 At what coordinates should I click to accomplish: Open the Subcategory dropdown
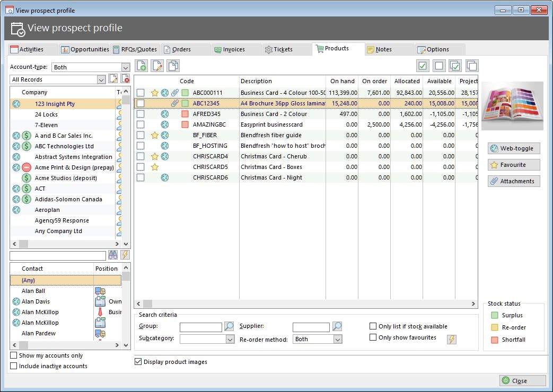(x=230, y=339)
